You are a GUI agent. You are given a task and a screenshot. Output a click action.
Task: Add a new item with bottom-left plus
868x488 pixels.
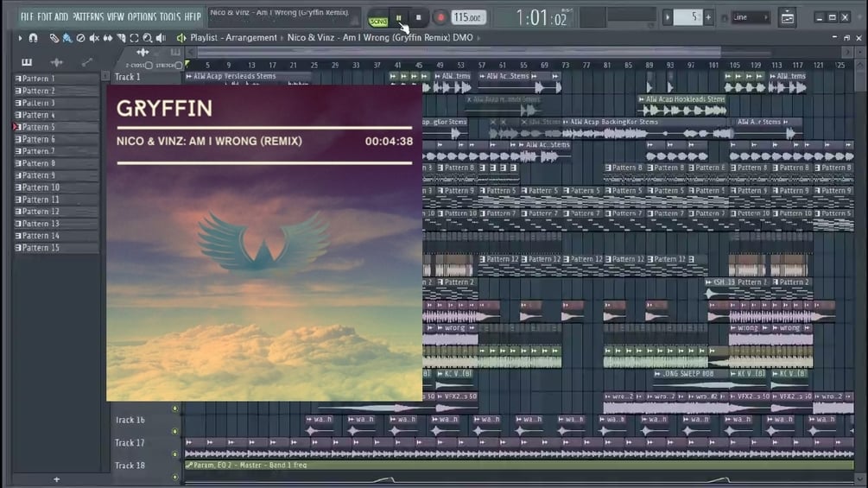click(x=56, y=479)
